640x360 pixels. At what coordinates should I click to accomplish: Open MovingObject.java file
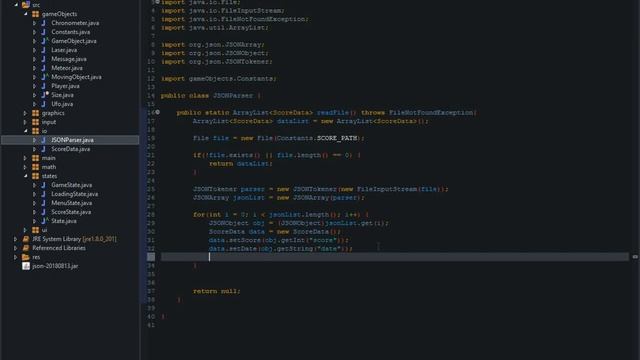tap(76, 77)
